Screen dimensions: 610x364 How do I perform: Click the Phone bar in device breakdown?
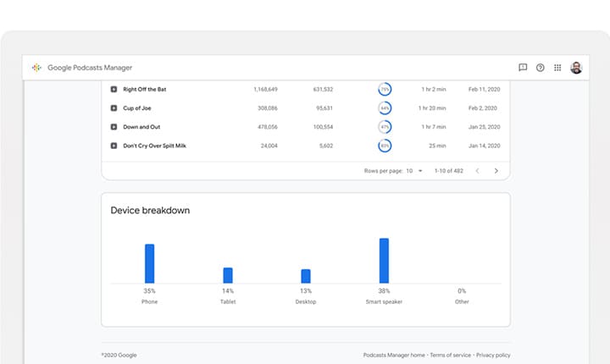coord(150,263)
